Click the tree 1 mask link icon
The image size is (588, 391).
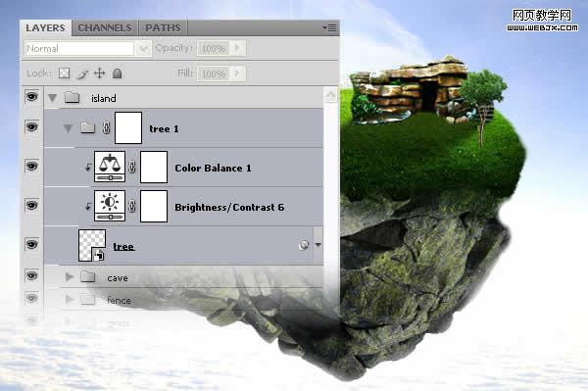[x=107, y=128]
